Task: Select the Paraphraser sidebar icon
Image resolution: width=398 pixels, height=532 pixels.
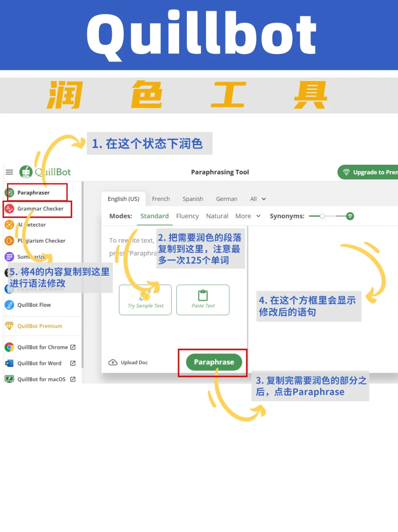Action: [9, 192]
